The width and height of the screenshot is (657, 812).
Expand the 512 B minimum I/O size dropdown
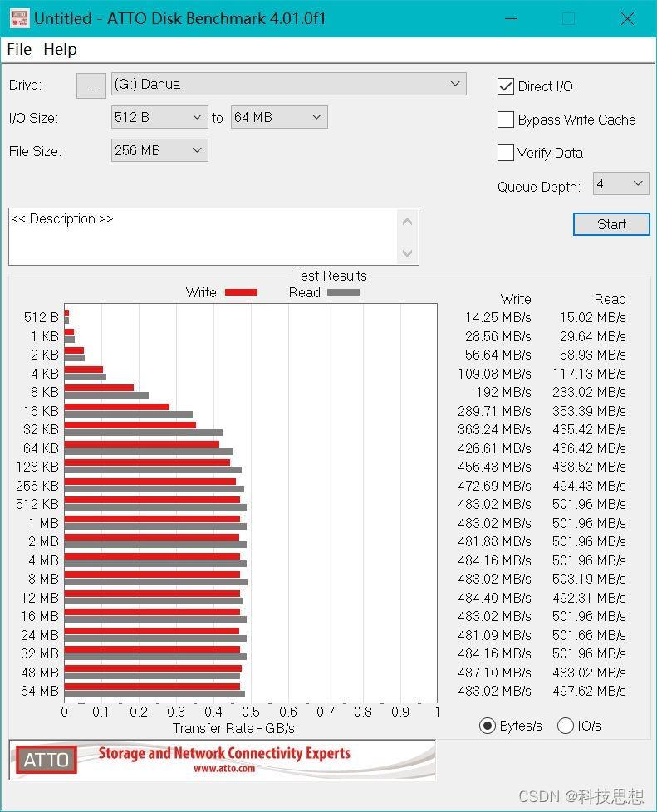click(x=159, y=117)
